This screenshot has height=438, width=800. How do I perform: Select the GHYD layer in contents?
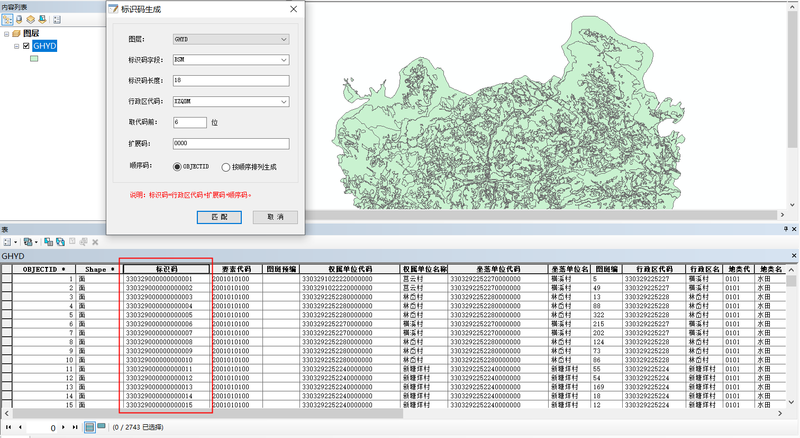point(44,46)
